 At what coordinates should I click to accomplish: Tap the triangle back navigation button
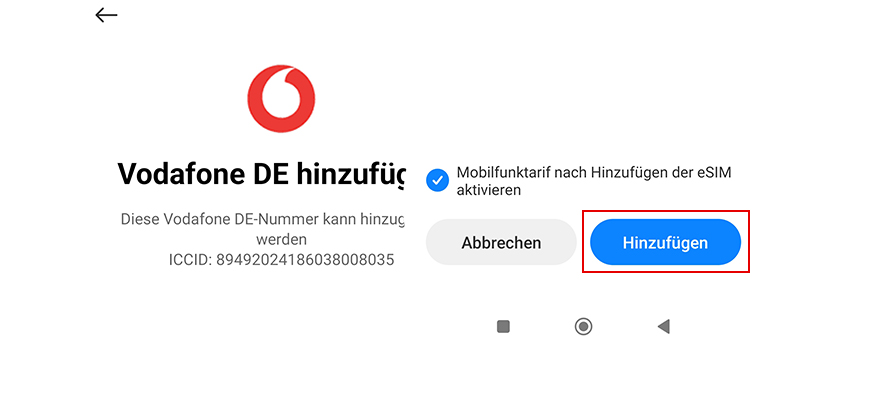(x=664, y=326)
